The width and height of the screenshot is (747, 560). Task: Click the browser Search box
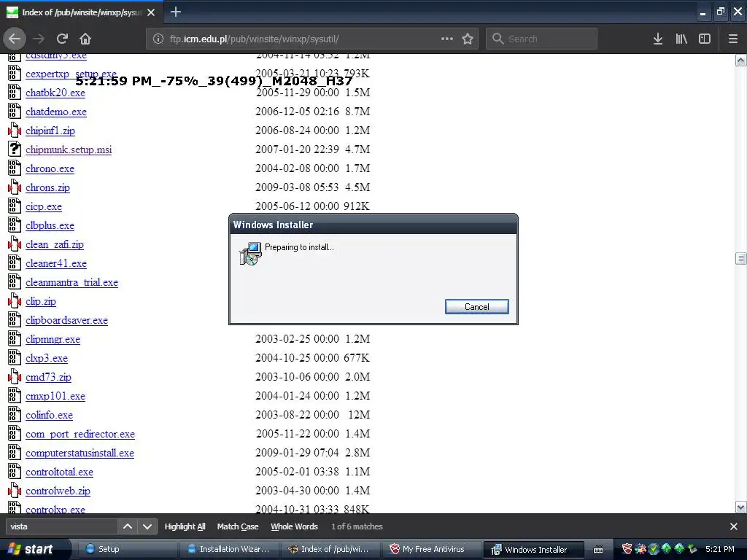[542, 39]
